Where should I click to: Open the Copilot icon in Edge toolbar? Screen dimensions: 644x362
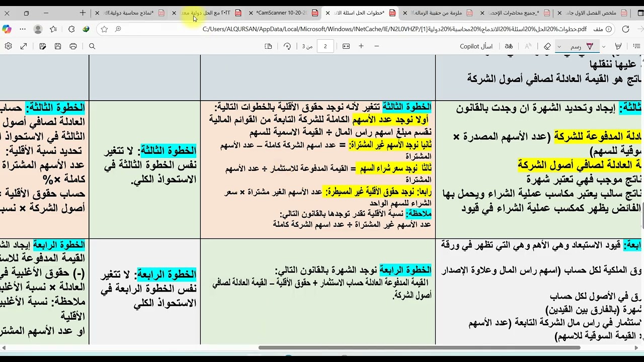coord(7,29)
